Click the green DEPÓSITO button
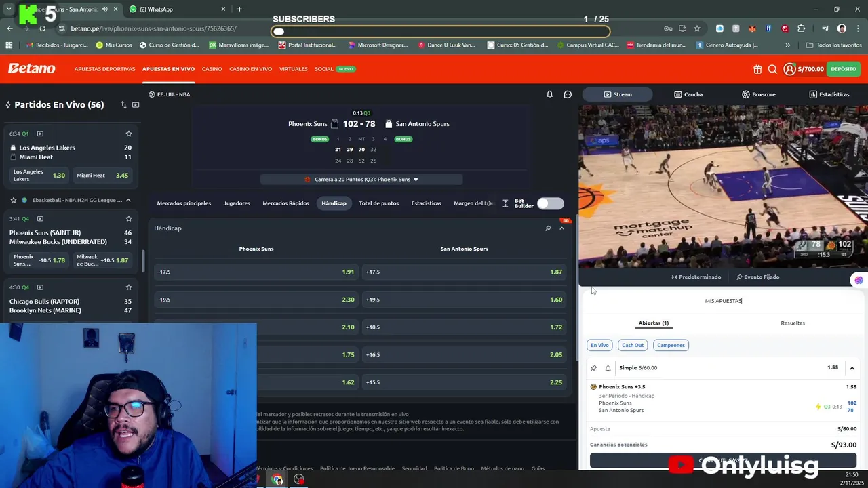The image size is (868, 488). click(x=844, y=69)
